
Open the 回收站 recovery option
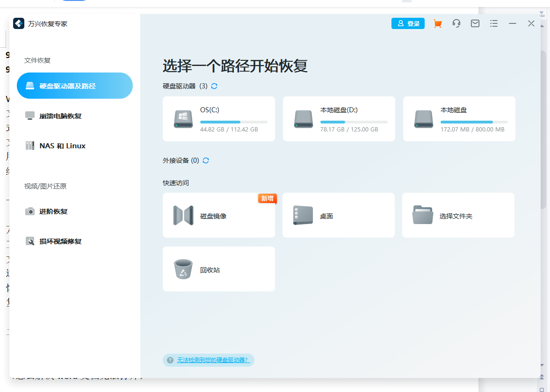[x=218, y=269]
